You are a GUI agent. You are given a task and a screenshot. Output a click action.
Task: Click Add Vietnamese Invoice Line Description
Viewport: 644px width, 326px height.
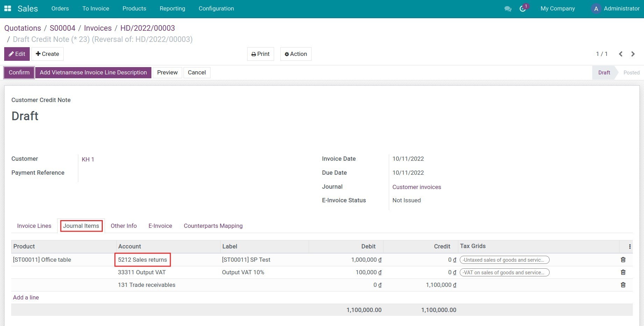[x=93, y=72]
